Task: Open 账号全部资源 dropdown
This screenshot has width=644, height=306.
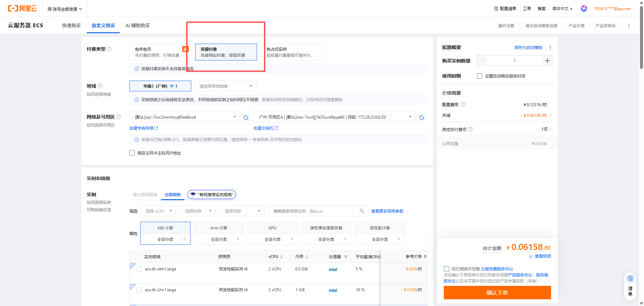Action: 65,9
